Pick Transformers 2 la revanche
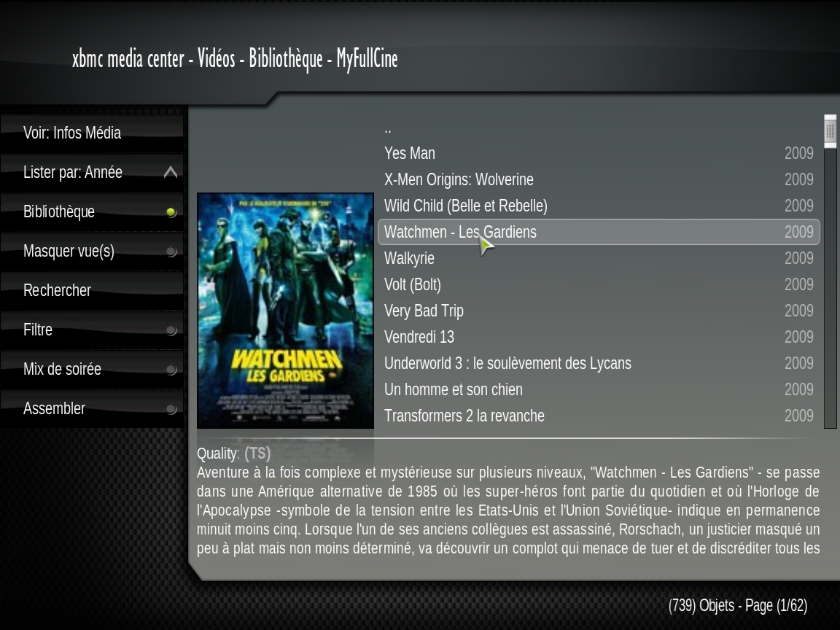This screenshot has height=630, width=840. click(599, 416)
